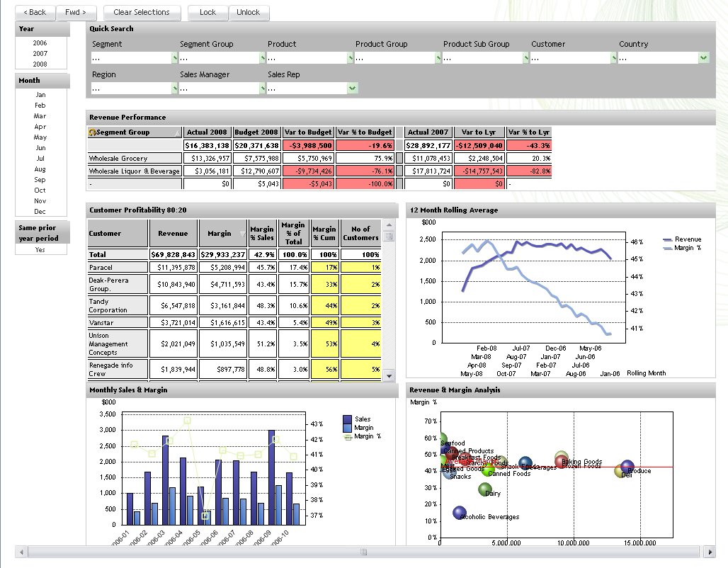Click the Lock button
Screen dimensions: 728x568
207,12
